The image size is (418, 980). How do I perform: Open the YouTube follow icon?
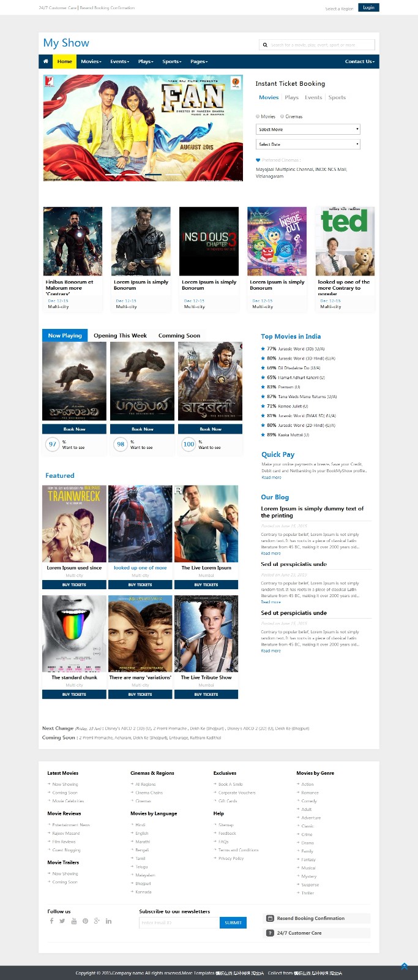tap(74, 921)
